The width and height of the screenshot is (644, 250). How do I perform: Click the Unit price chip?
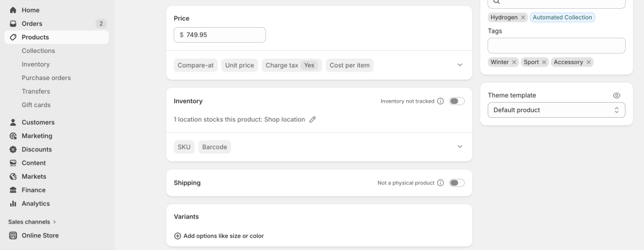[240, 65]
